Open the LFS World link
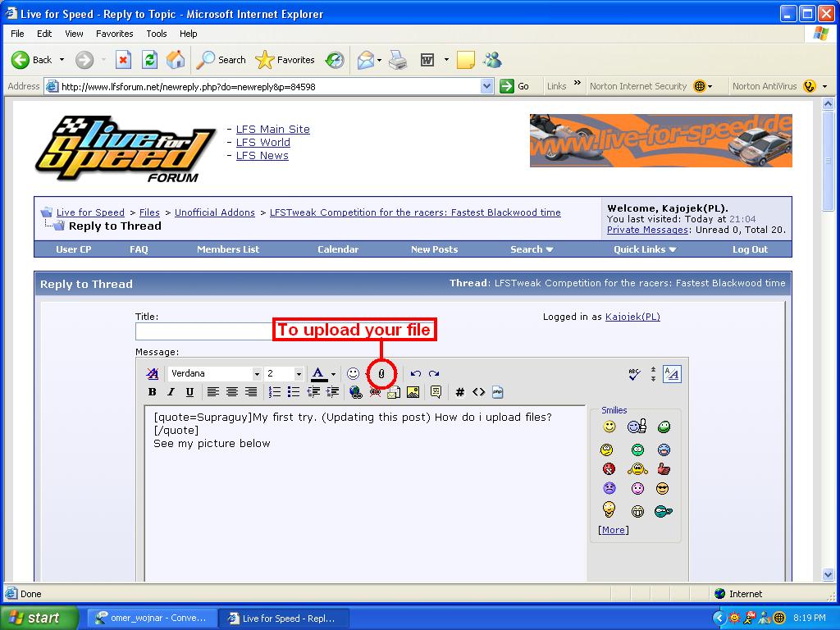840x630 pixels. (x=263, y=143)
